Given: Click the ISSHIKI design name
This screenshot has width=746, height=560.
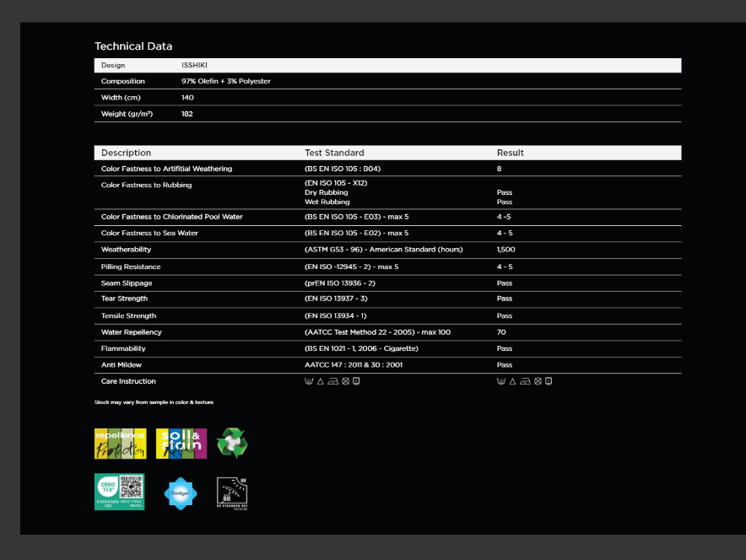Looking at the screenshot, I should (194, 65).
